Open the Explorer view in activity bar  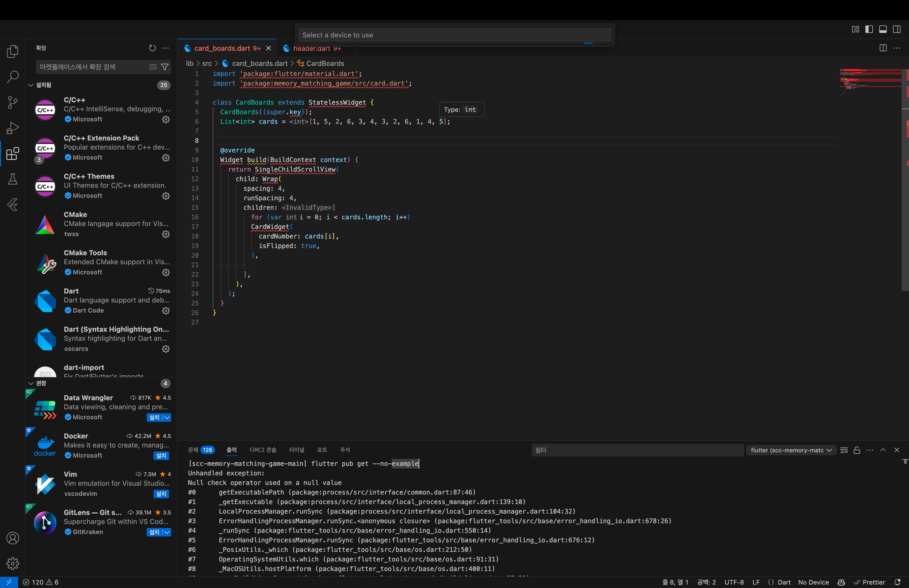12,52
